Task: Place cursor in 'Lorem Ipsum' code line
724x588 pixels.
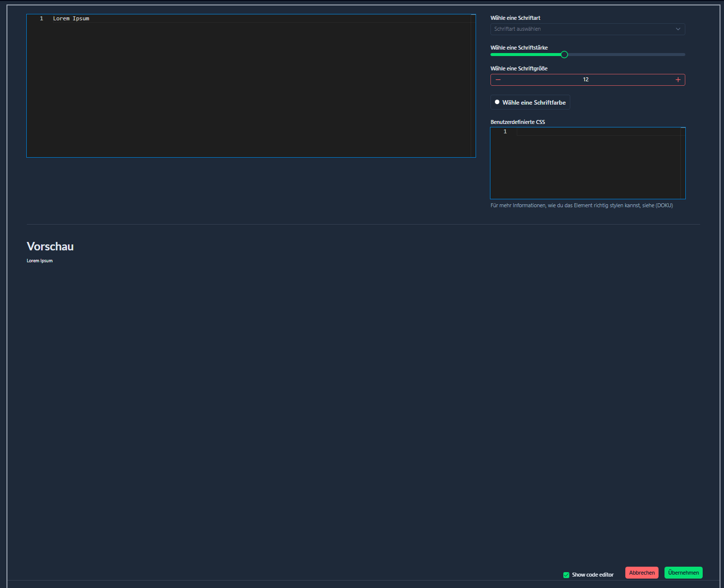Action: tap(71, 19)
